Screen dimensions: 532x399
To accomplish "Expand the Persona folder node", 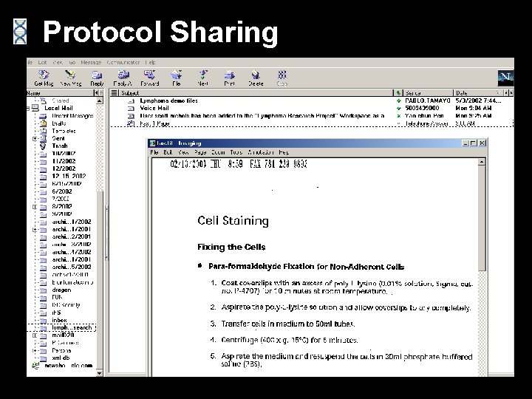I will (35, 350).
